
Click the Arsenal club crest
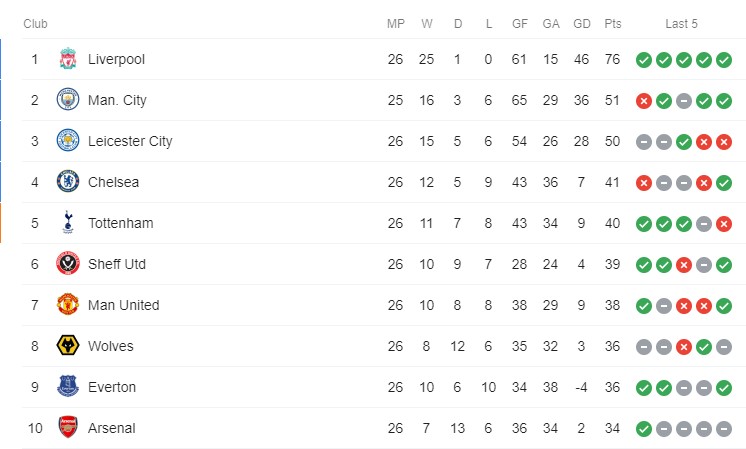pyautogui.click(x=68, y=428)
